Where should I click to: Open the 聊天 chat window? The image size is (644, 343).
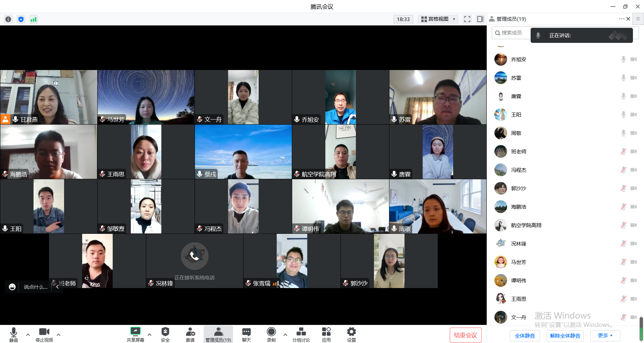246,334
